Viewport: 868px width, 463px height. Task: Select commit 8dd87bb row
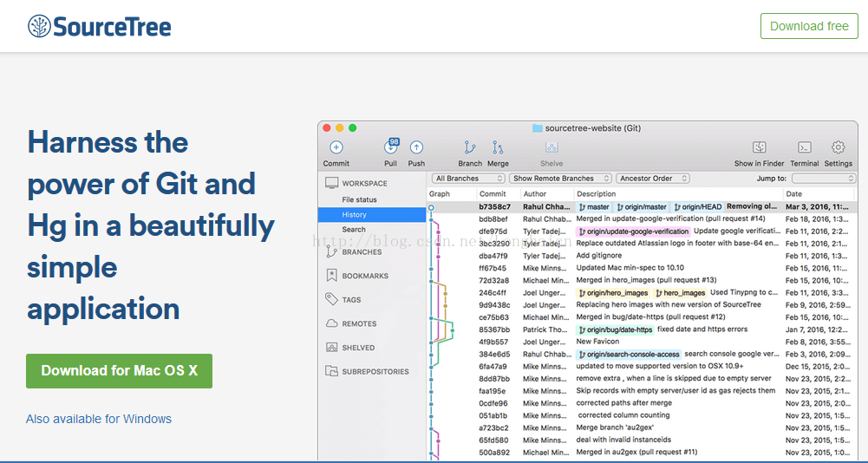642,379
